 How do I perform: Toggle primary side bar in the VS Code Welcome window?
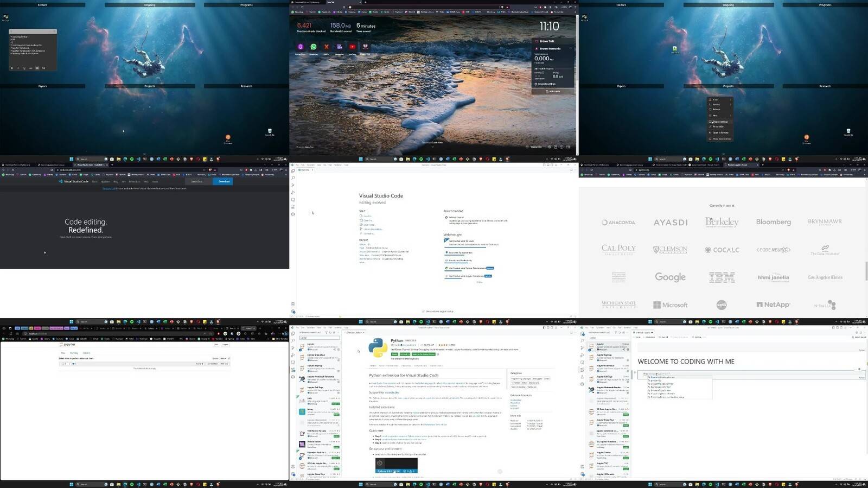coord(544,165)
